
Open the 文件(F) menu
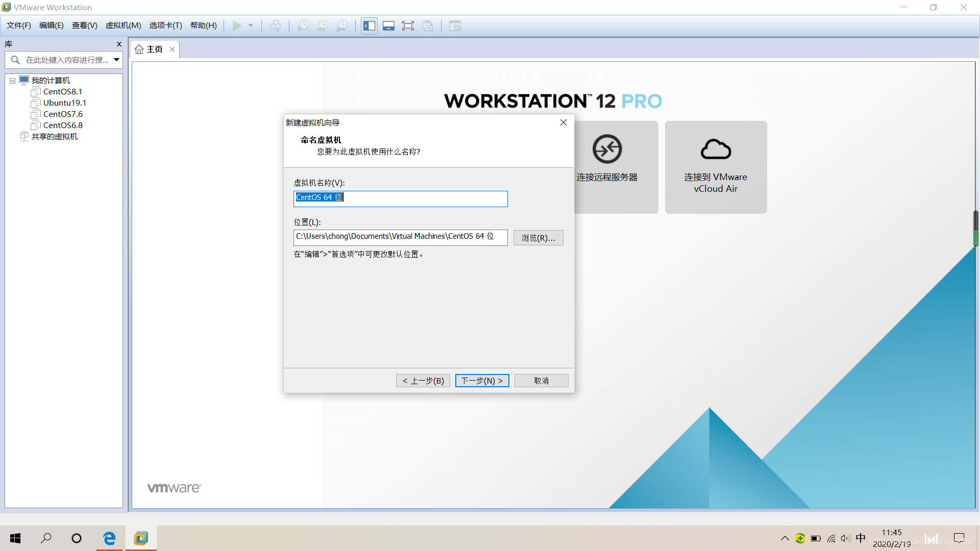(19, 26)
